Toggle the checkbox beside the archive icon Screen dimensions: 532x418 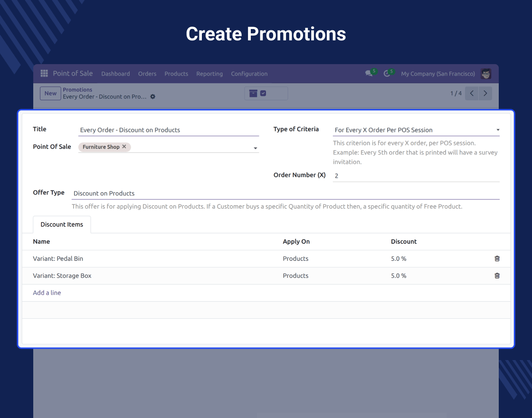[x=263, y=94]
